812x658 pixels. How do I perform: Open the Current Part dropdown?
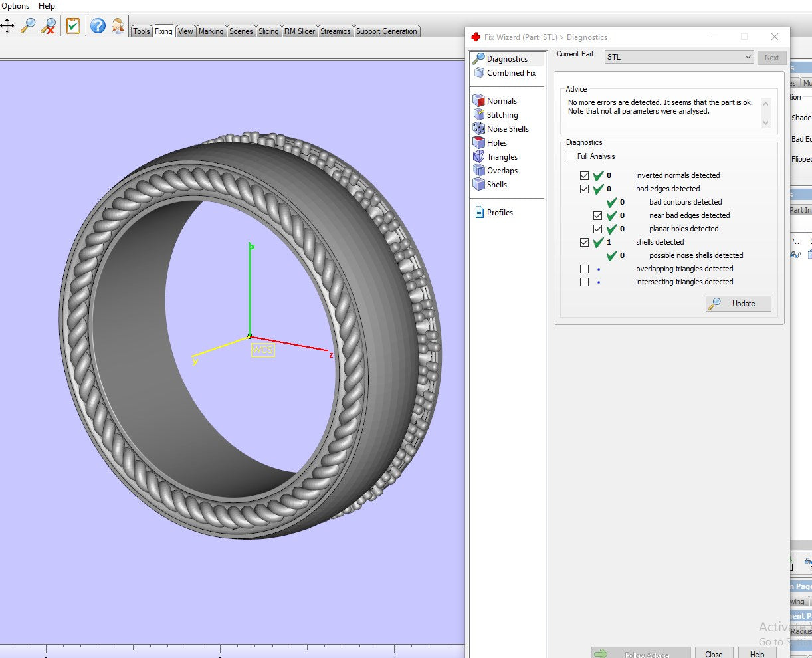coord(678,57)
